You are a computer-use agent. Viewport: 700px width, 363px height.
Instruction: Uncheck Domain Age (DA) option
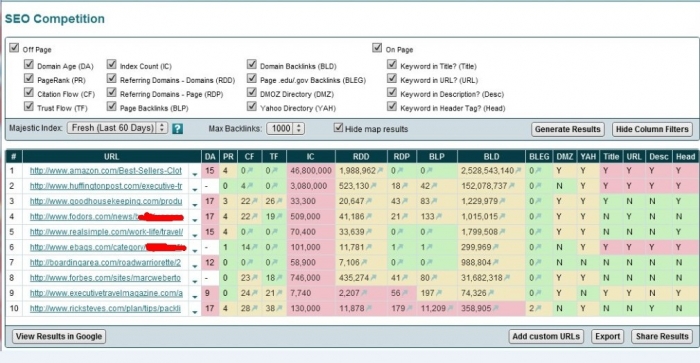[x=29, y=64]
